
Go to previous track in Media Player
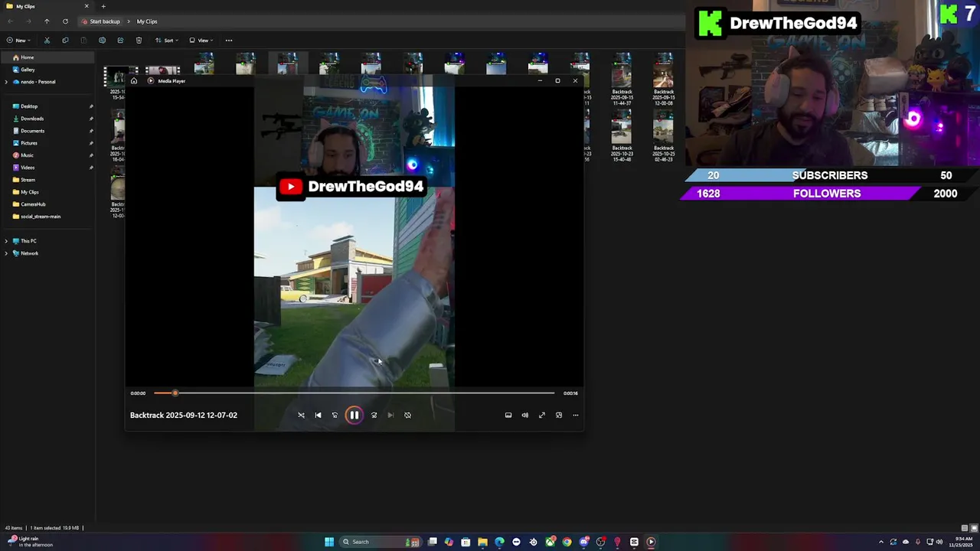coord(318,415)
